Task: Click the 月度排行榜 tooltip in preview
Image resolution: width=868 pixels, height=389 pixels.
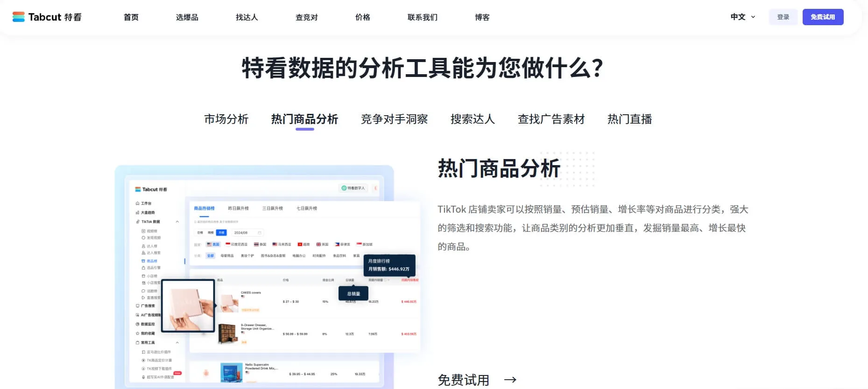Action: pyautogui.click(x=389, y=265)
